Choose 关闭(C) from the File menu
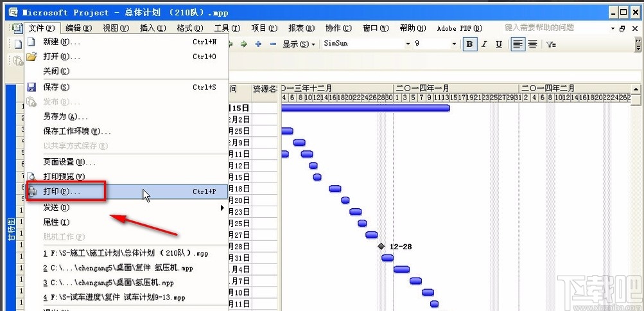Viewport: 644px width, 311px height. pyautogui.click(x=126, y=71)
